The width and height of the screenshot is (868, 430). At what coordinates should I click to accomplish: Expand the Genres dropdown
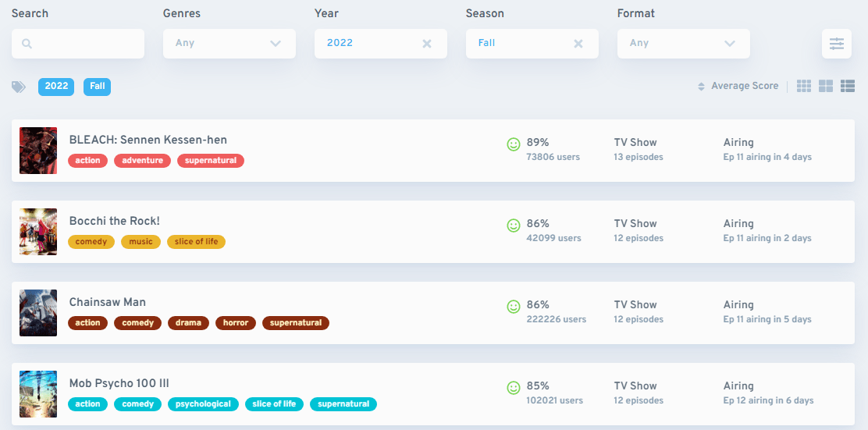point(229,44)
